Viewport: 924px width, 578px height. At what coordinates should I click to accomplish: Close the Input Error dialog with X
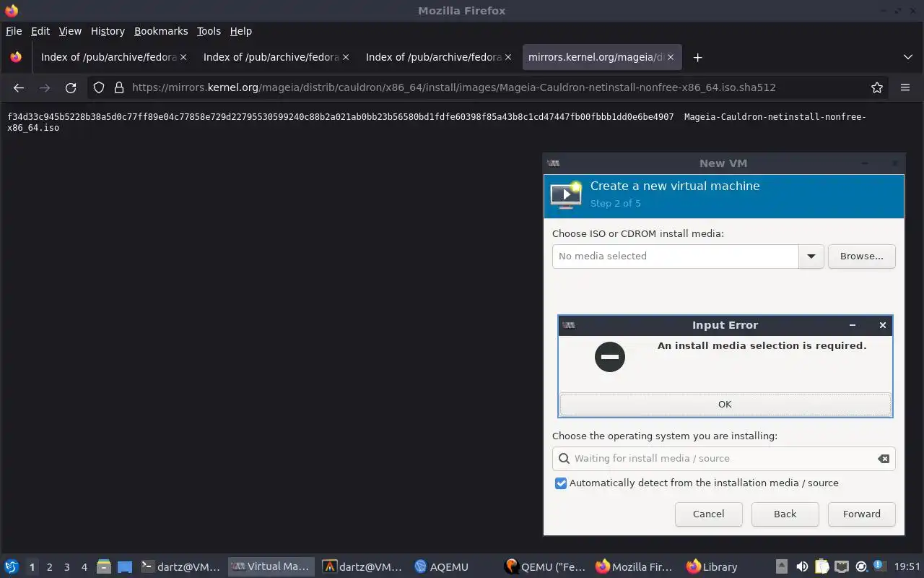[x=882, y=325]
